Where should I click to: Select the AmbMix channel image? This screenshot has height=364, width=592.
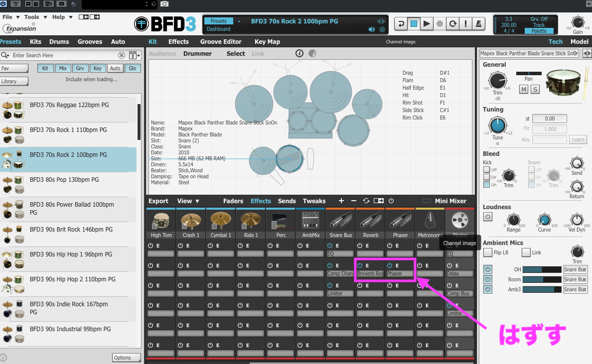click(311, 220)
